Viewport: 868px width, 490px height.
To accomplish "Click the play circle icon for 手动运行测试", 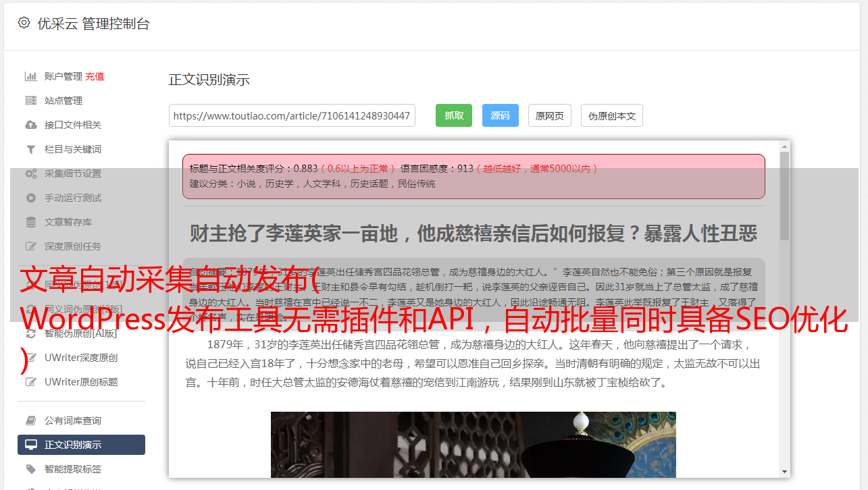I will 30,198.
